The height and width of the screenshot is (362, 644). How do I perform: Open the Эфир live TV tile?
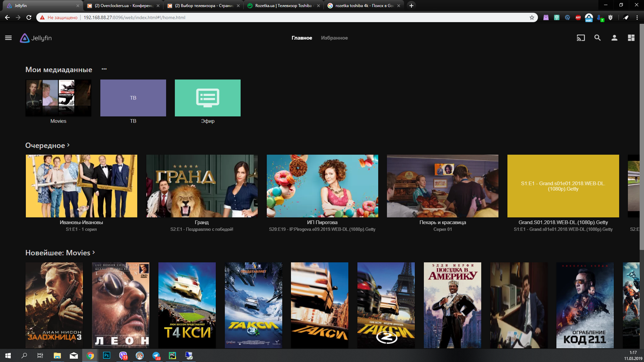(x=208, y=98)
